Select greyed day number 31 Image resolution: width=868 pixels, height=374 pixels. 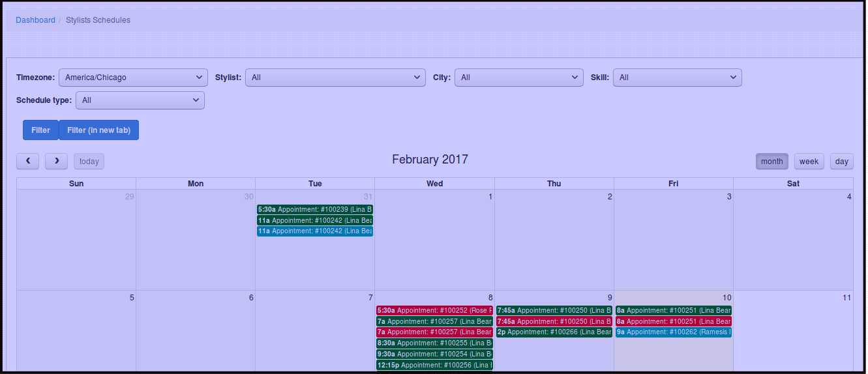click(368, 197)
